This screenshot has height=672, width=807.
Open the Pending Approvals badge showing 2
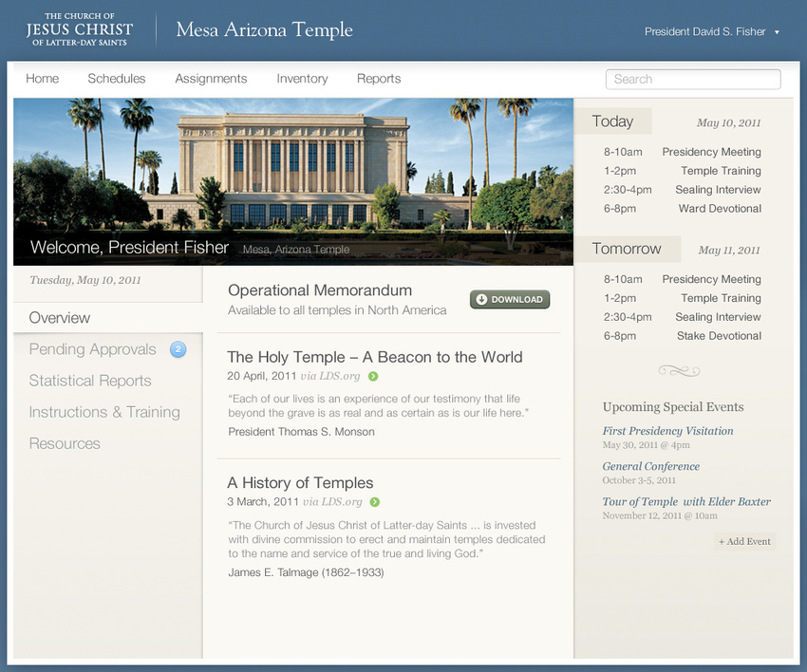[178, 349]
